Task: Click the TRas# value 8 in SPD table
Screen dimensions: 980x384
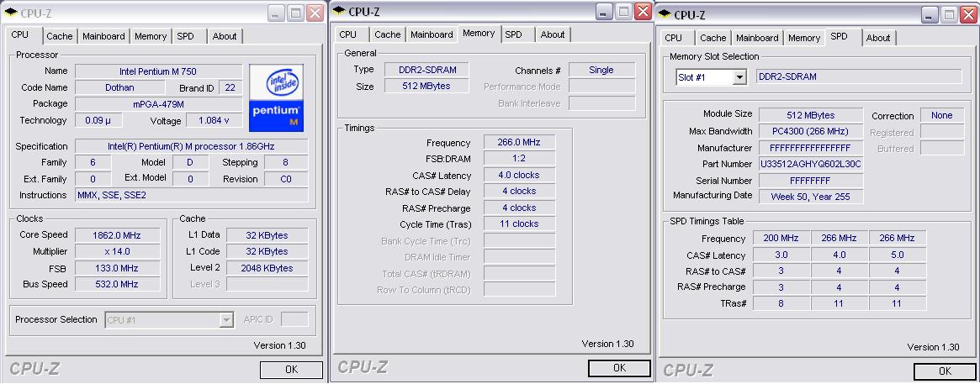Action: tap(781, 303)
